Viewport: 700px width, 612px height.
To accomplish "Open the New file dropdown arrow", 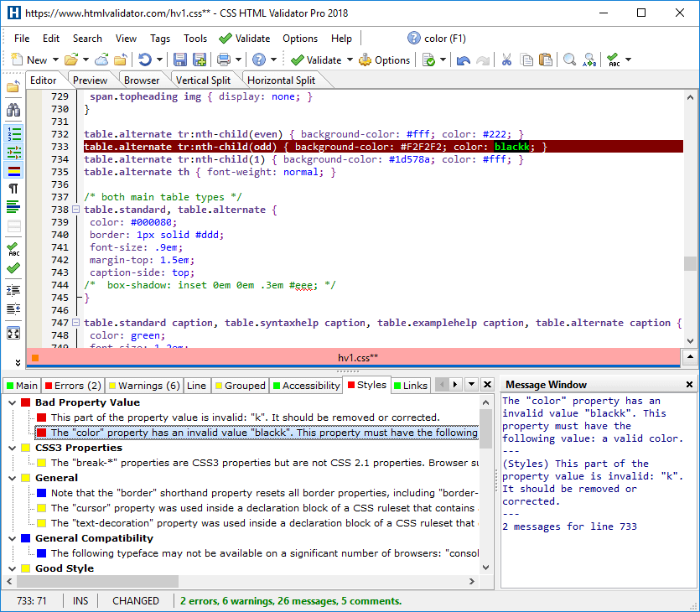I will [55, 60].
